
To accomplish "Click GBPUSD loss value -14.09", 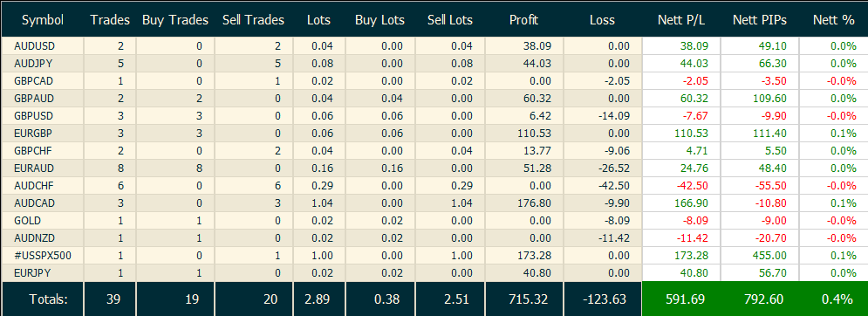I will (x=613, y=116).
